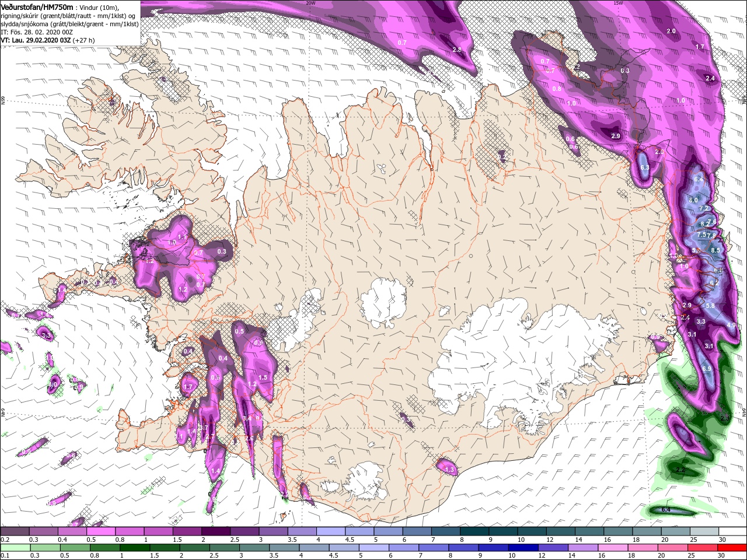Click the 8.5 precipitation value on east coast
Viewport: 747px width, 560px height.
[715, 250]
